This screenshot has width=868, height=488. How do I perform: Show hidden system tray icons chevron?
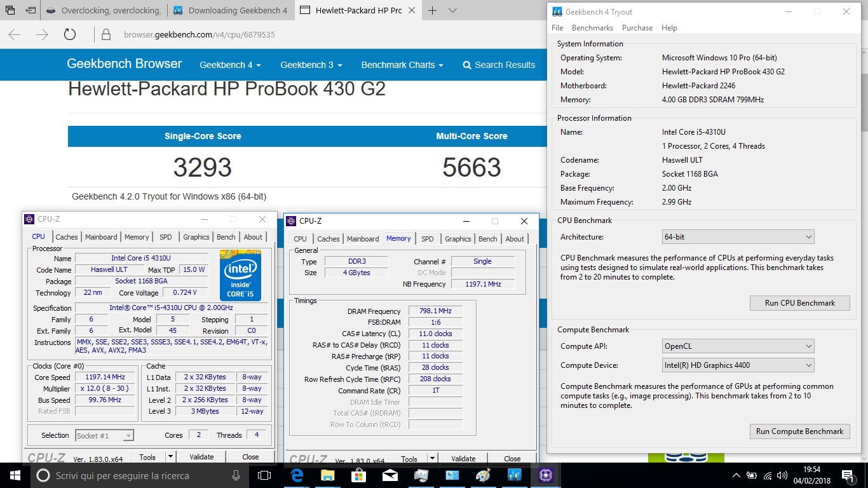pos(736,475)
